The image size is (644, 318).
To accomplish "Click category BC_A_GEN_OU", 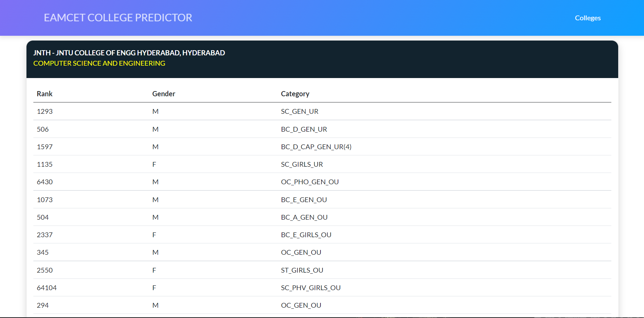I will point(304,217).
